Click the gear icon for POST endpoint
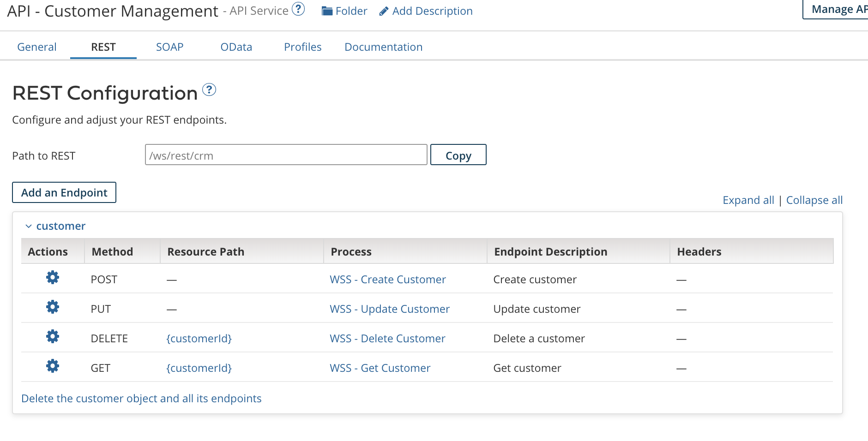This screenshot has height=441, width=868. coord(53,278)
